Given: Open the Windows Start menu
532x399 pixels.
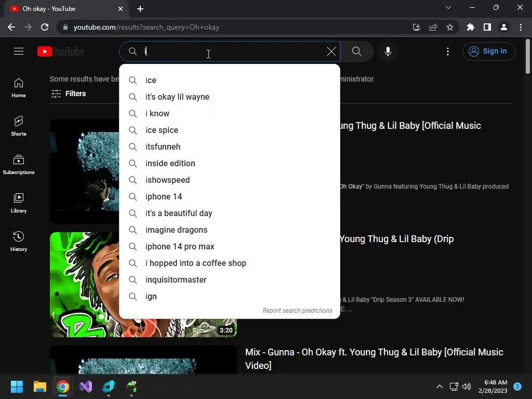Looking at the screenshot, I should click(17, 387).
